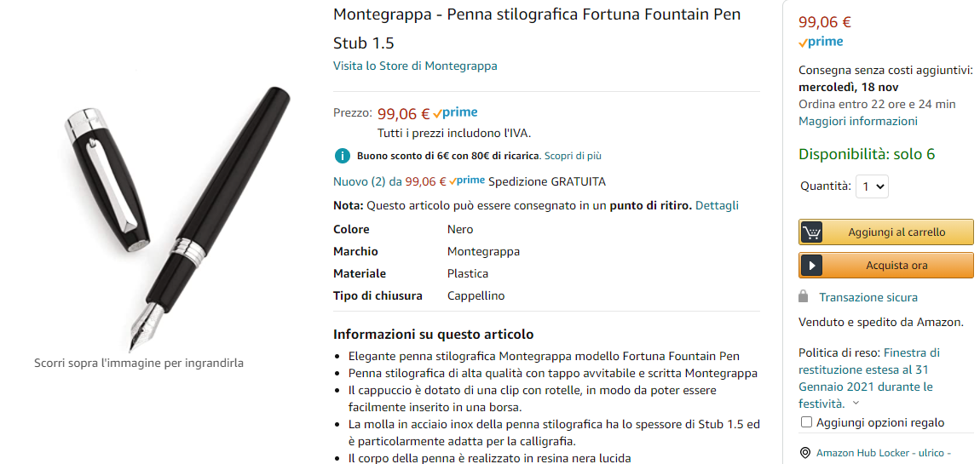Viewport: 980px width, 464px height.
Task: Open Visita lo Store di Montegrappa link
Action: tap(415, 66)
